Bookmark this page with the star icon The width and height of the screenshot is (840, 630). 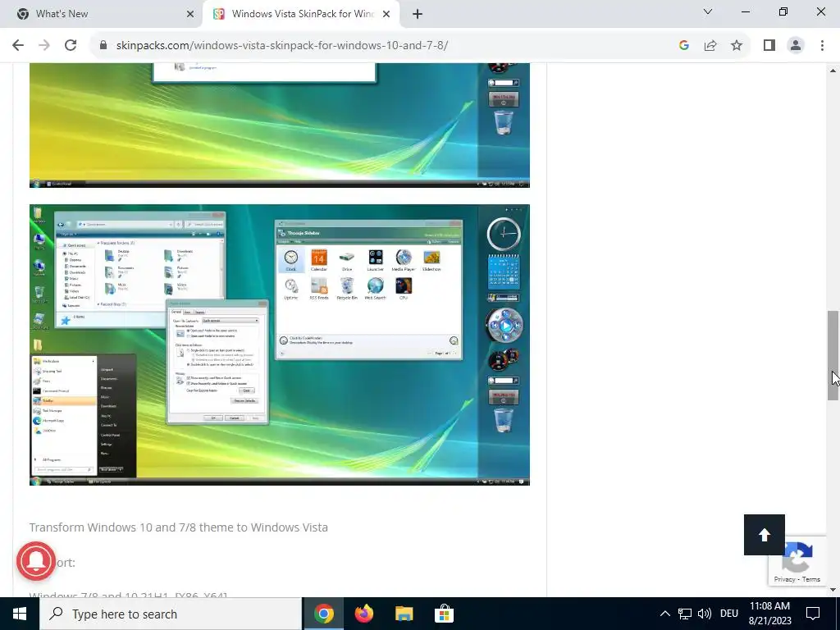(737, 46)
